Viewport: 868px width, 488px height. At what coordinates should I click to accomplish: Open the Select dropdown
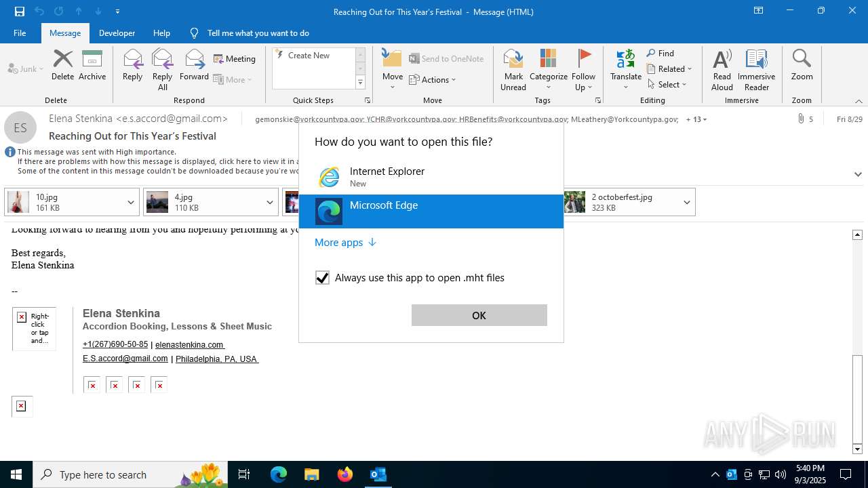tap(667, 84)
